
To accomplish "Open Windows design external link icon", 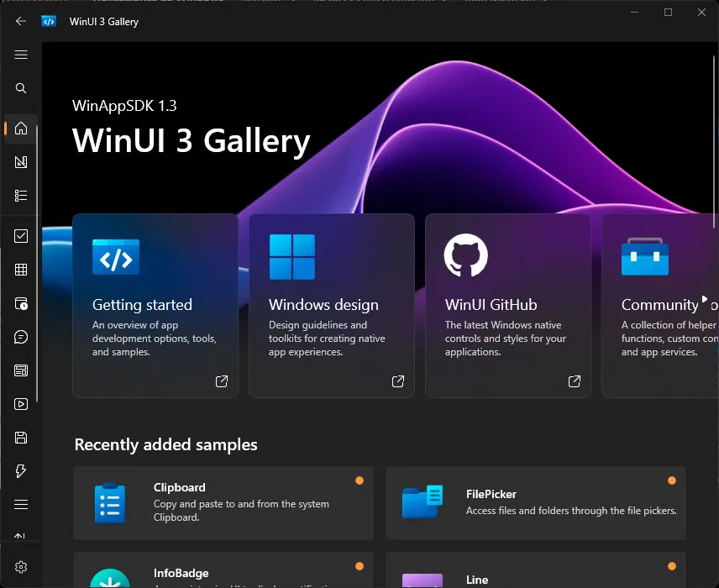I will pos(398,381).
